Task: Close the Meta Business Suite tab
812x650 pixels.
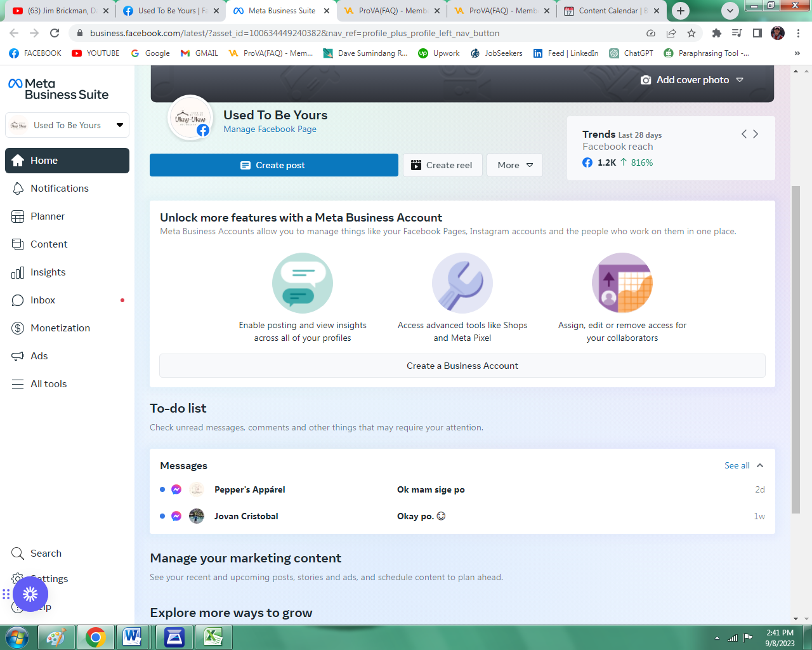Action: coord(327,11)
